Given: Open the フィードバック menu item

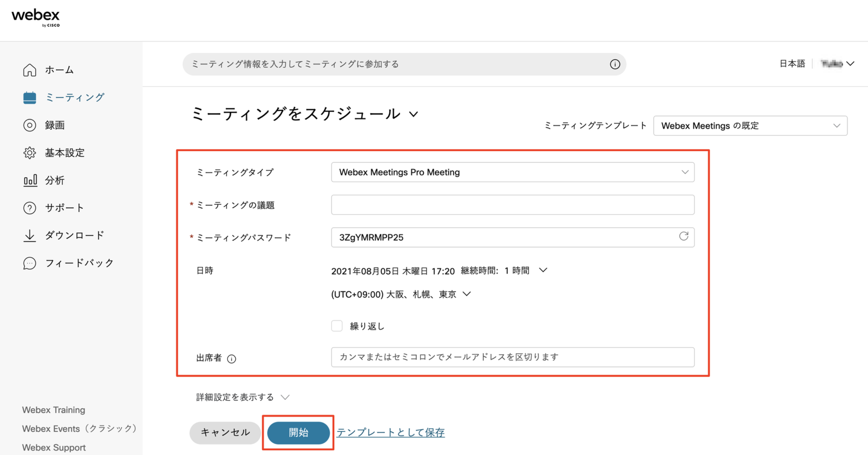Looking at the screenshot, I should (80, 263).
